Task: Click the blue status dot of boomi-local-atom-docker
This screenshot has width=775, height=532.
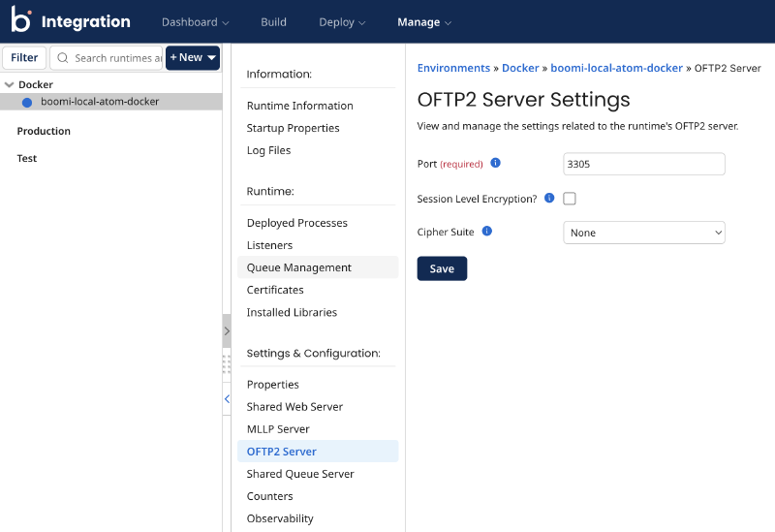Action: click(27, 103)
